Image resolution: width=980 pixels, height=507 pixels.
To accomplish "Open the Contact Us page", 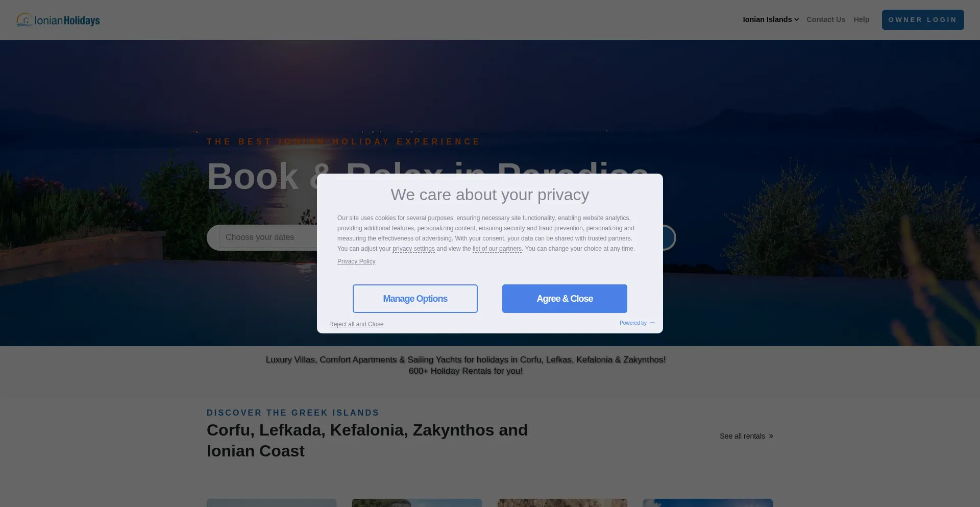I will tap(825, 20).
